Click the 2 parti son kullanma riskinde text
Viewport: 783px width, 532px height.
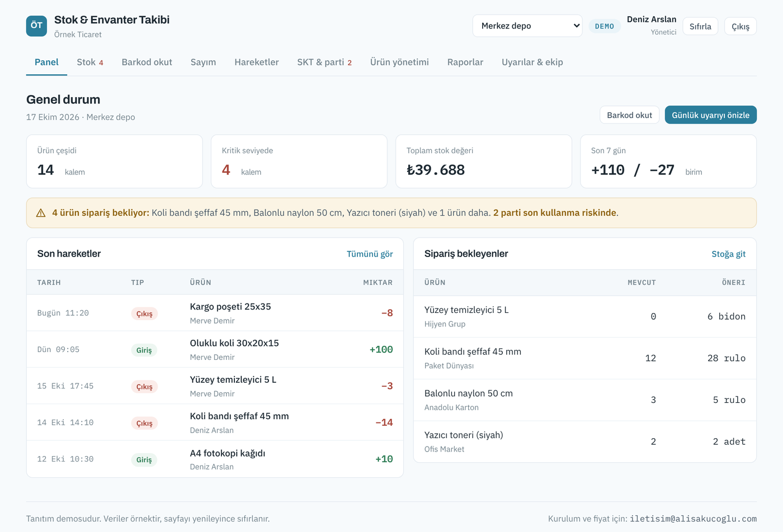[x=555, y=213]
